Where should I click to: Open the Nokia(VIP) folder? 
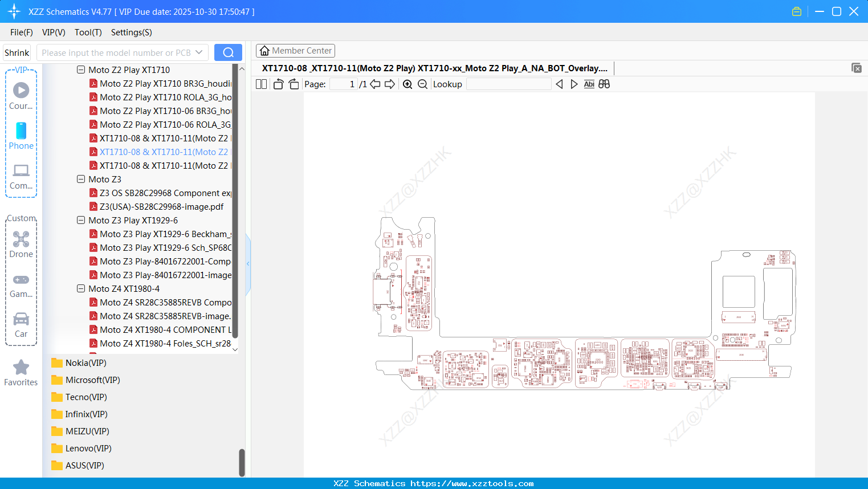click(79, 363)
